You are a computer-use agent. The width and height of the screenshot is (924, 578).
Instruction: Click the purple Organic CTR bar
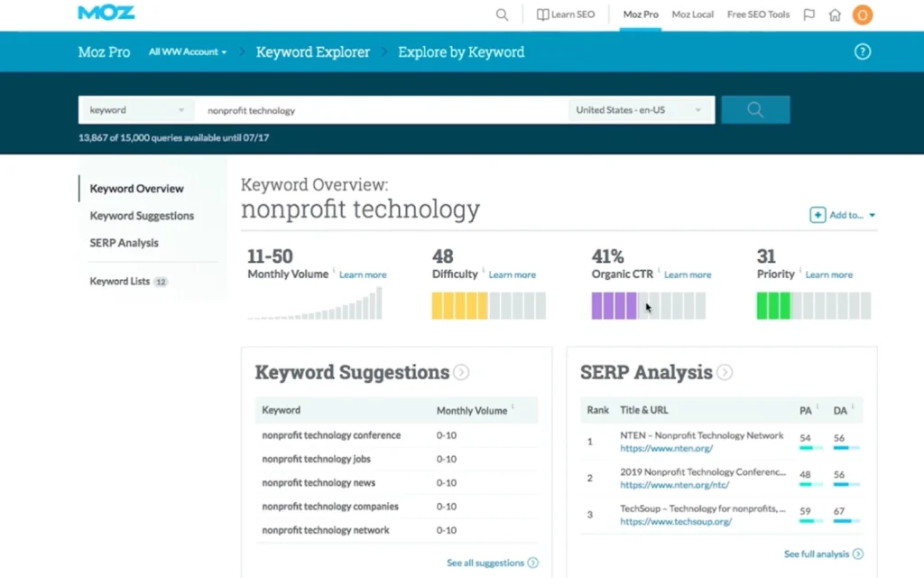pyautogui.click(x=648, y=305)
